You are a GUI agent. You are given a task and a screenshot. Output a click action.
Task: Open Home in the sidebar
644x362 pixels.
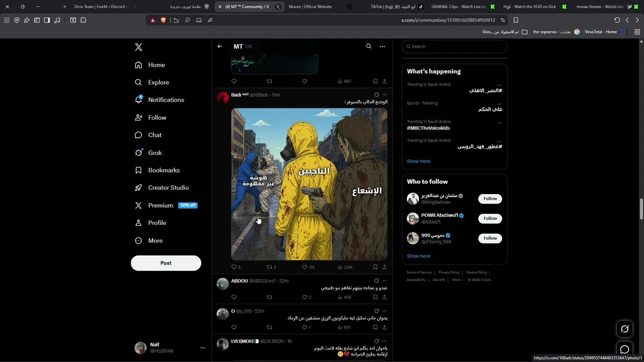click(x=150, y=65)
